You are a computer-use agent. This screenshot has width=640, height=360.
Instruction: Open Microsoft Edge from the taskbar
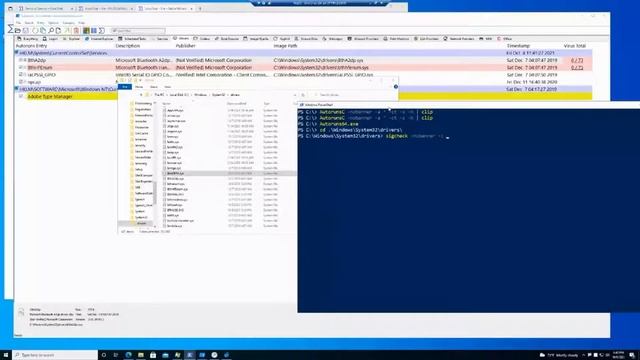129,355
